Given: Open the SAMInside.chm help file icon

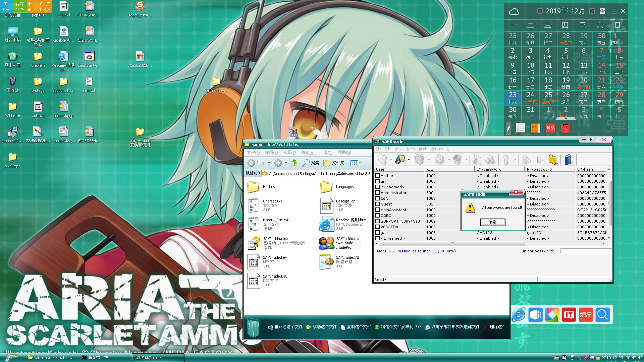Looking at the screenshot, I should click(x=254, y=243).
